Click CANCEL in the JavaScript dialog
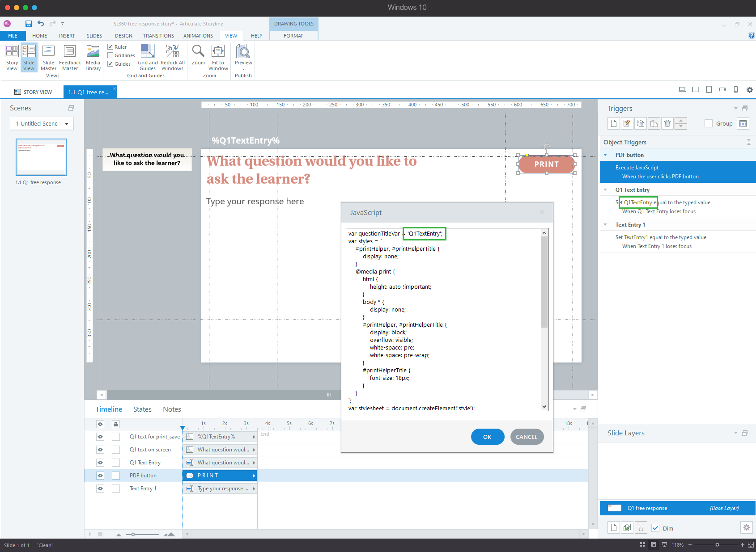The height and width of the screenshot is (552, 756). [527, 437]
